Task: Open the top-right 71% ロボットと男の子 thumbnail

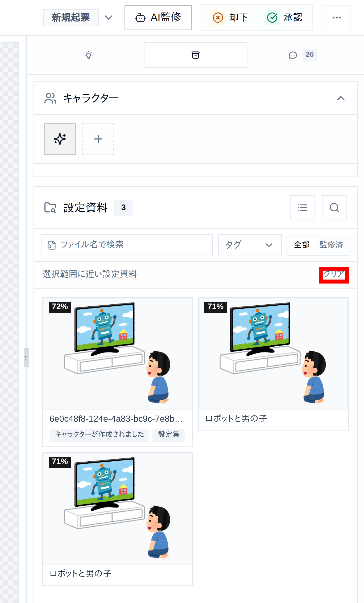Action: click(x=274, y=354)
